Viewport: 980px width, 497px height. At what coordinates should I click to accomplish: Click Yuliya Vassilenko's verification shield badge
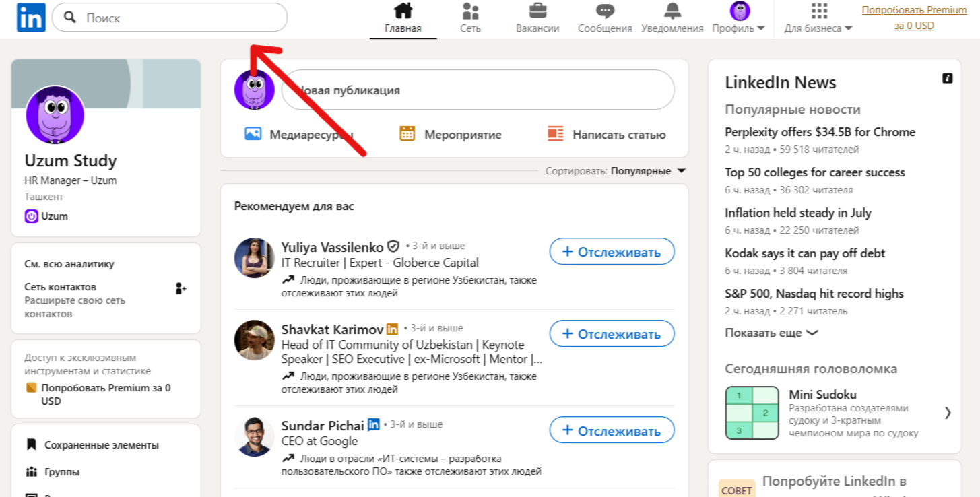(393, 246)
